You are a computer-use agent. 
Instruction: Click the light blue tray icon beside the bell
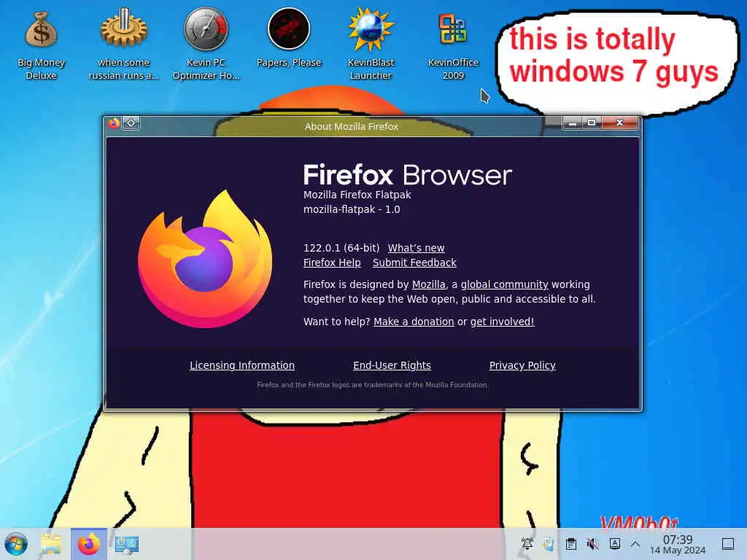[549, 543]
